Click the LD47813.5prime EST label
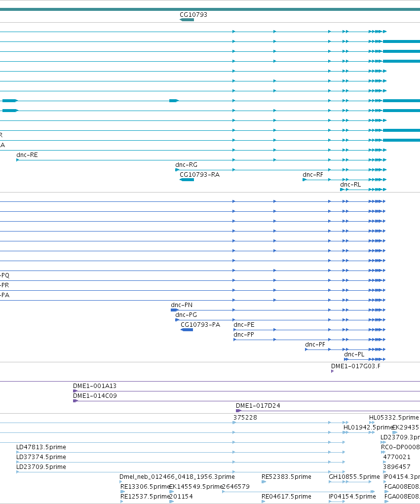This screenshot has width=420, height=504. 41,447
